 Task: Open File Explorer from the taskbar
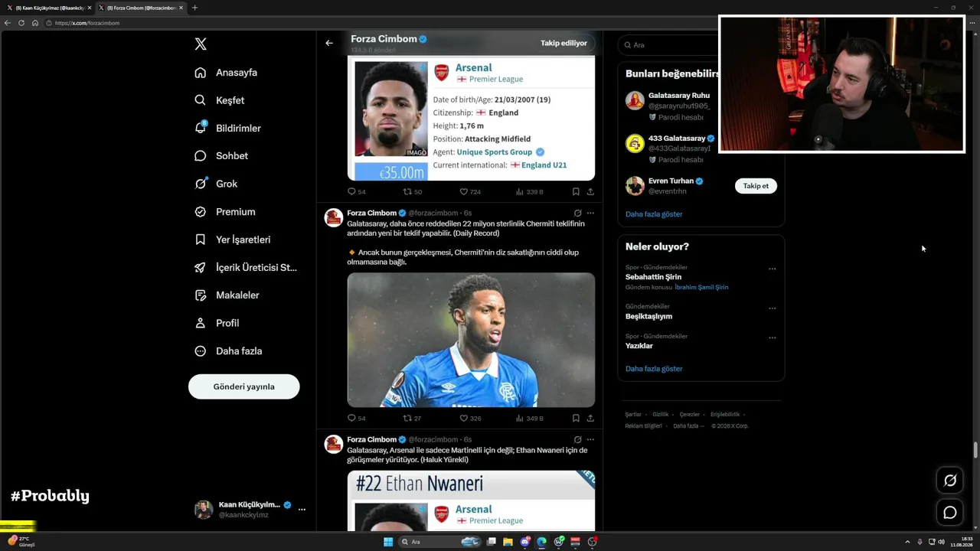508,542
